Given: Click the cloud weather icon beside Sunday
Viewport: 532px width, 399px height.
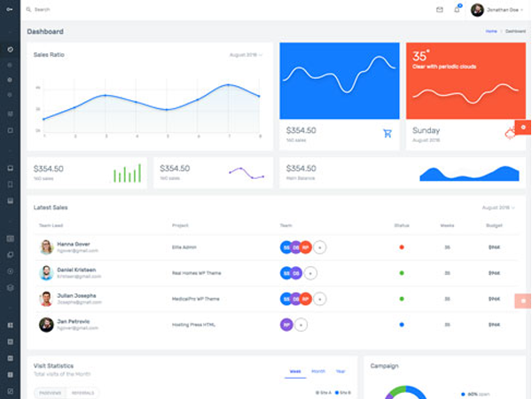Looking at the screenshot, I should coord(510,133).
